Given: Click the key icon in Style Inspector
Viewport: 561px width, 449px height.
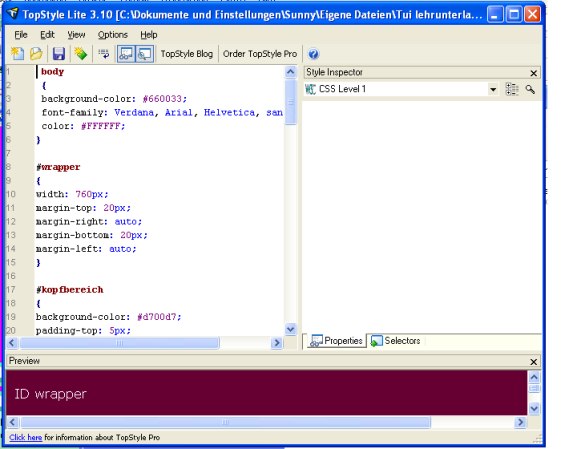Looking at the screenshot, I should click(530, 89).
